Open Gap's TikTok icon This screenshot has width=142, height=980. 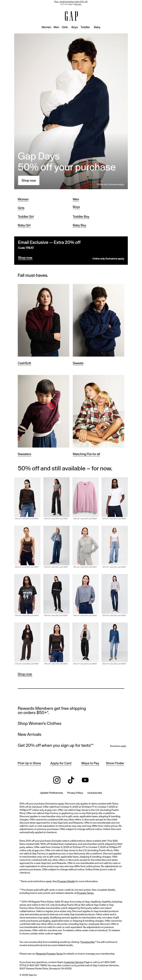(x=71, y=780)
